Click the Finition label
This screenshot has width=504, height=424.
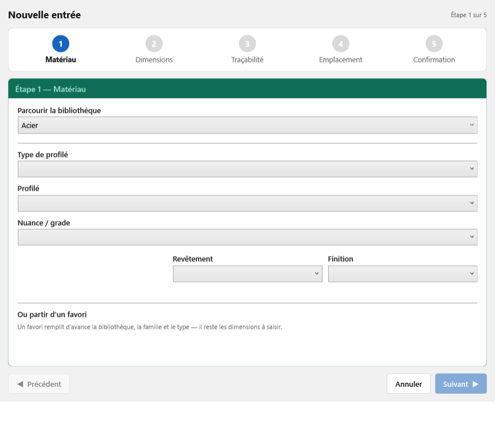[x=340, y=259]
